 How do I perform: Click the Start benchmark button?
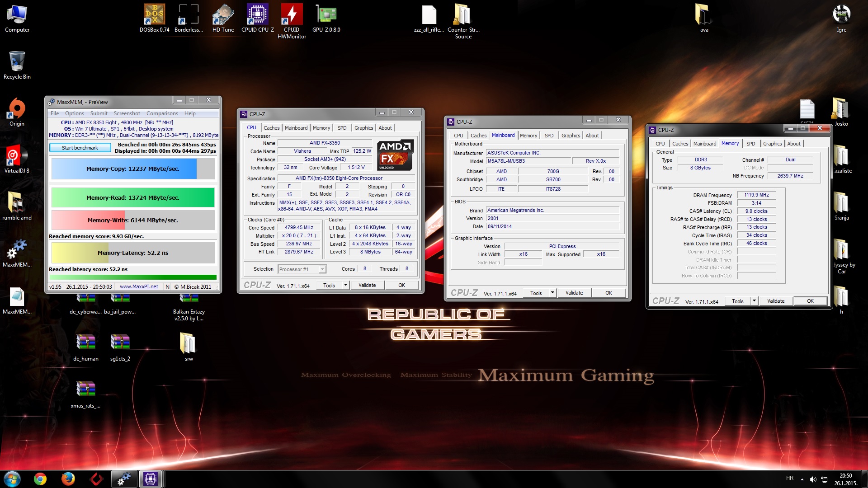click(x=80, y=148)
